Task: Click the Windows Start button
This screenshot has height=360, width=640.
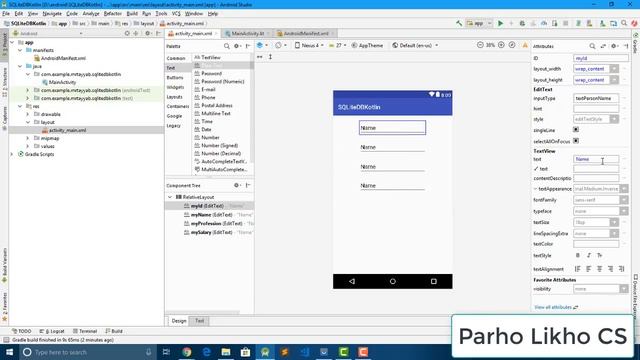Action: point(9,352)
